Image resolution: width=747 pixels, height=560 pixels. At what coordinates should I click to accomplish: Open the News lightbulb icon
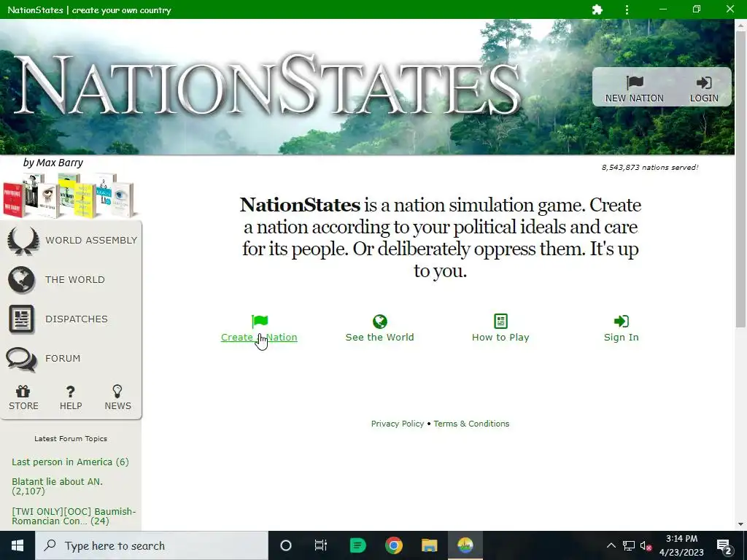click(117, 392)
